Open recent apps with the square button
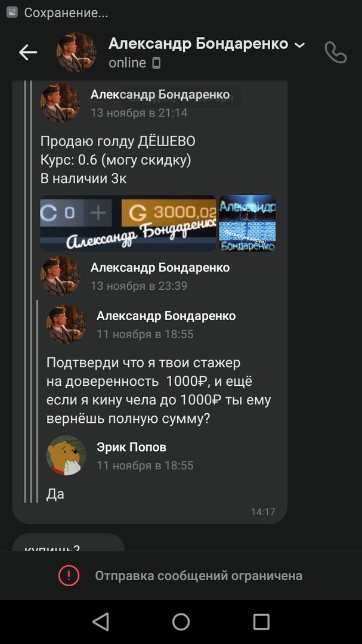 [261, 622]
